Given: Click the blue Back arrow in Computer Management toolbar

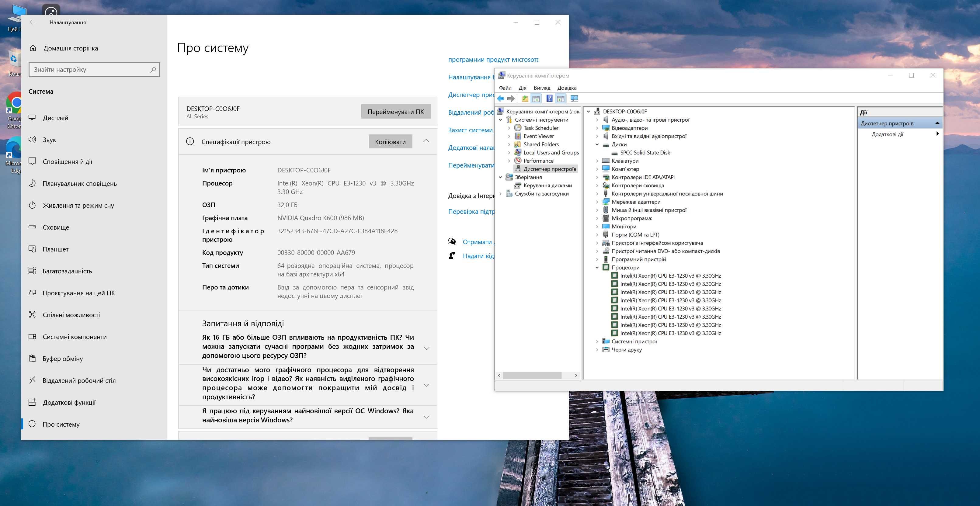Looking at the screenshot, I should pos(501,99).
